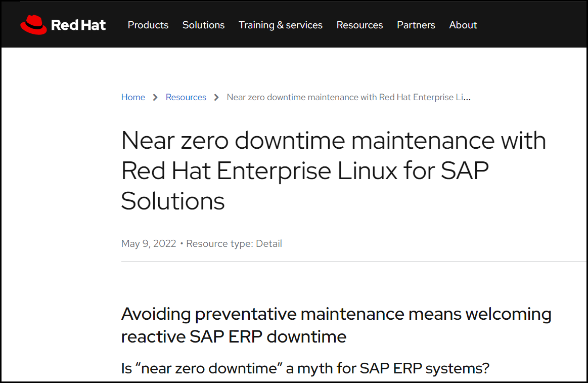Select the truncated current-page breadcrumb text
Image resolution: width=588 pixels, height=383 pixels.
(348, 97)
